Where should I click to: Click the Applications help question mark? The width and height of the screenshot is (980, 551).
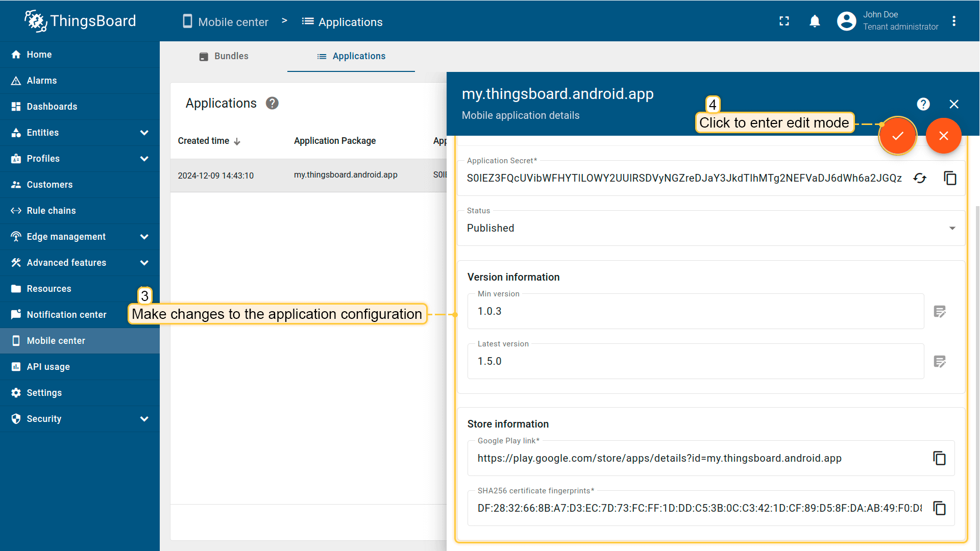click(272, 103)
